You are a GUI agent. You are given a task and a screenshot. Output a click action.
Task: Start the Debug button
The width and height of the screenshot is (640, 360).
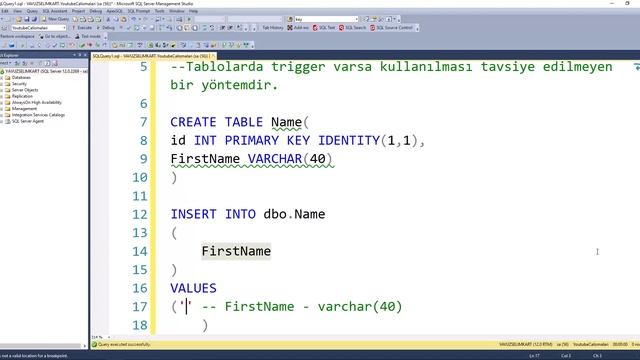[106, 28]
